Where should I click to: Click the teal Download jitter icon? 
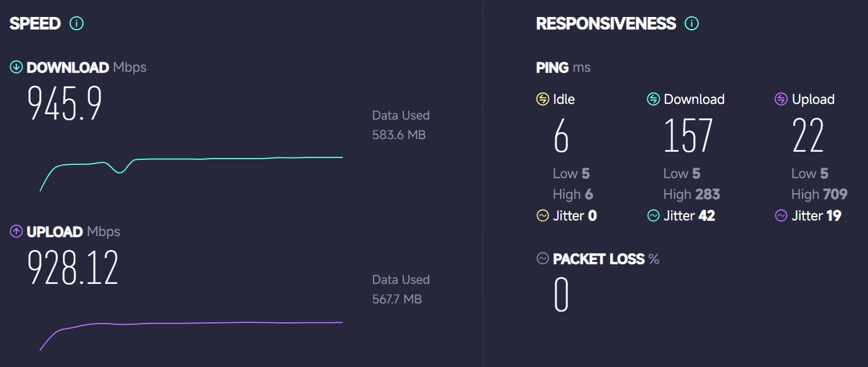tap(654, 216)
